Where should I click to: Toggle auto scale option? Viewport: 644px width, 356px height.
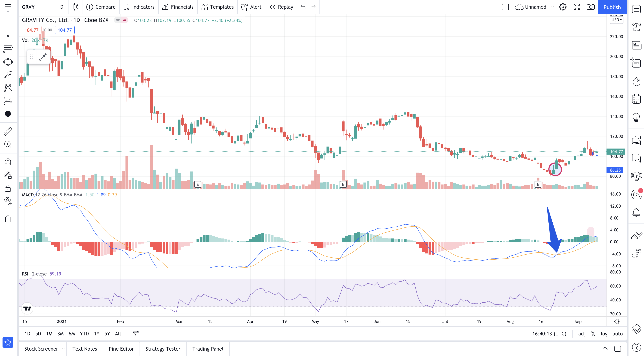(617, 333)
